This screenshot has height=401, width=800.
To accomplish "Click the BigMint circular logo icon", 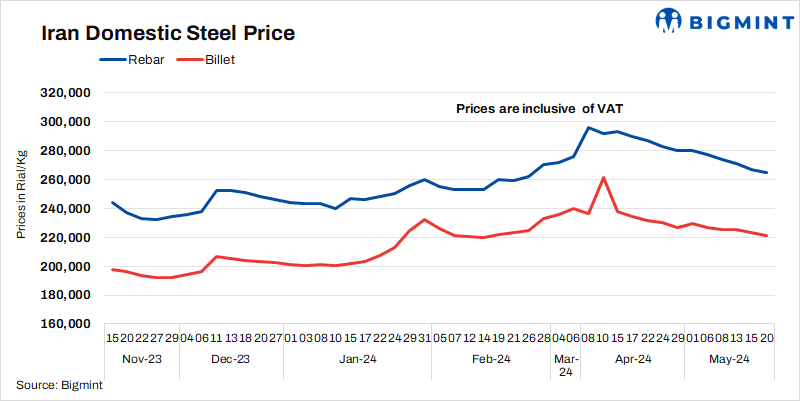I will (x=669, y=21).
